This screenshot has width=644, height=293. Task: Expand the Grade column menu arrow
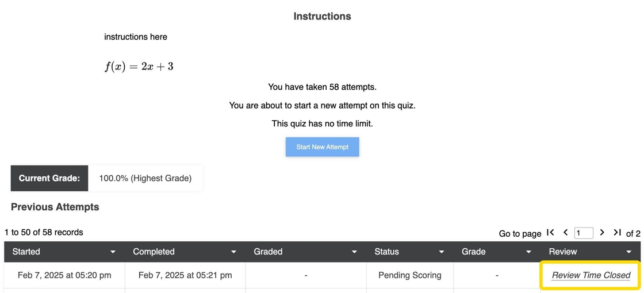[x=528, y=252]
